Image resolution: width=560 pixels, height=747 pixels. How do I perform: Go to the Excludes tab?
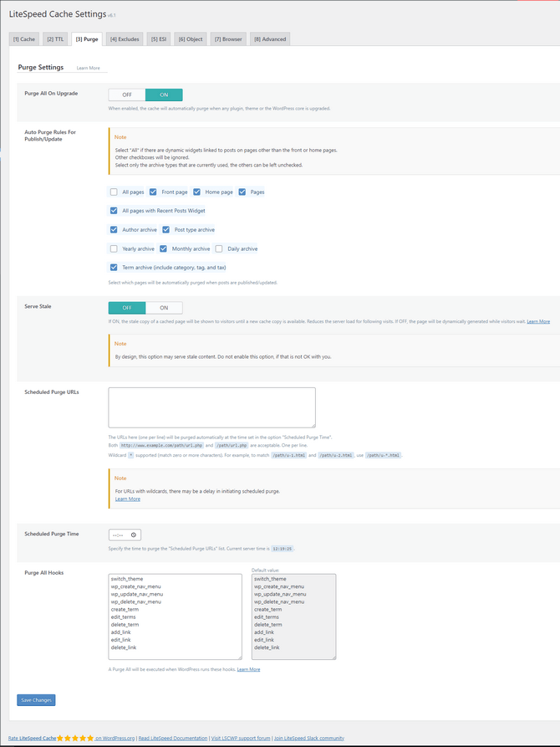[x=125, y=39]
